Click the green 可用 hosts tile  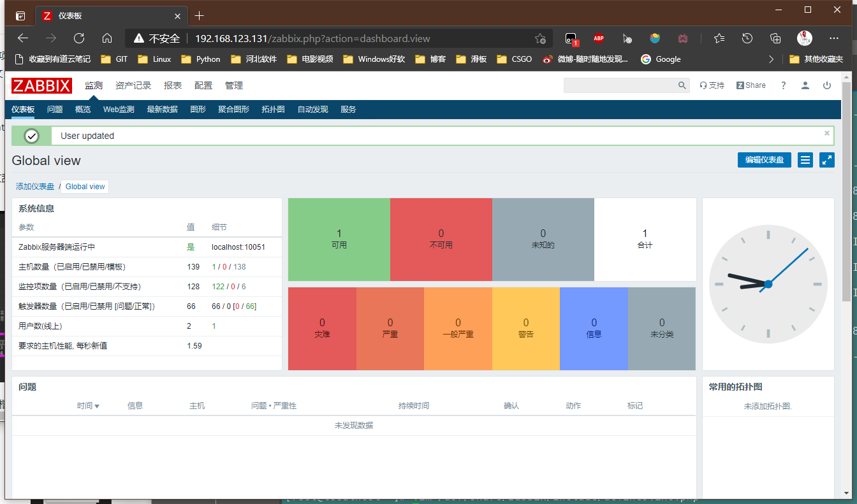339,240
